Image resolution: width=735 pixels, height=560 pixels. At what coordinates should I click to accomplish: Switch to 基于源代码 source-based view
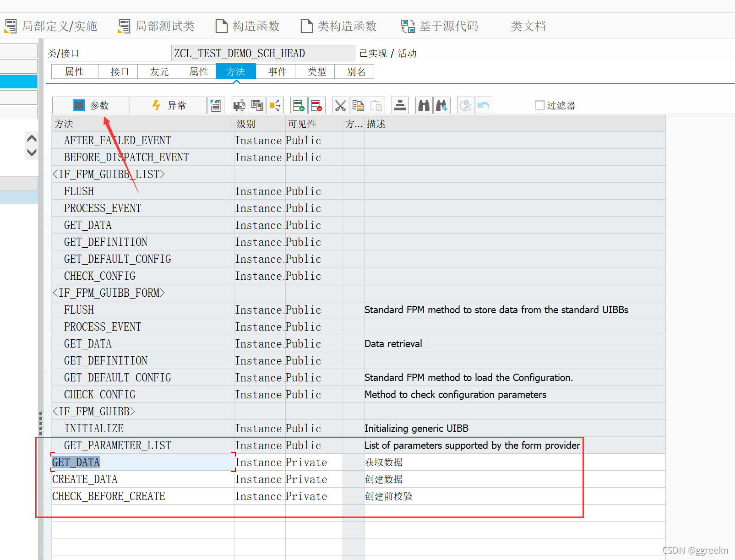[440, 26]
